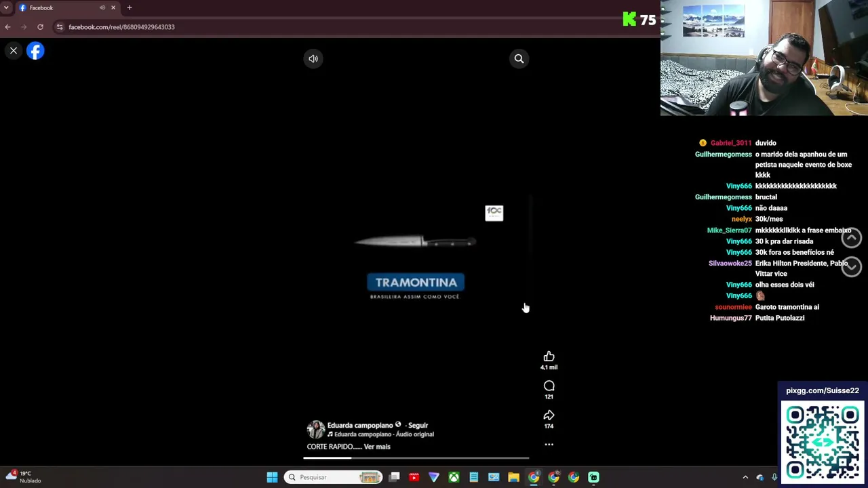The height and width of the screenshot is (488, 868).
Task: Click chat username Humungus77
Action: coord(731,318)
